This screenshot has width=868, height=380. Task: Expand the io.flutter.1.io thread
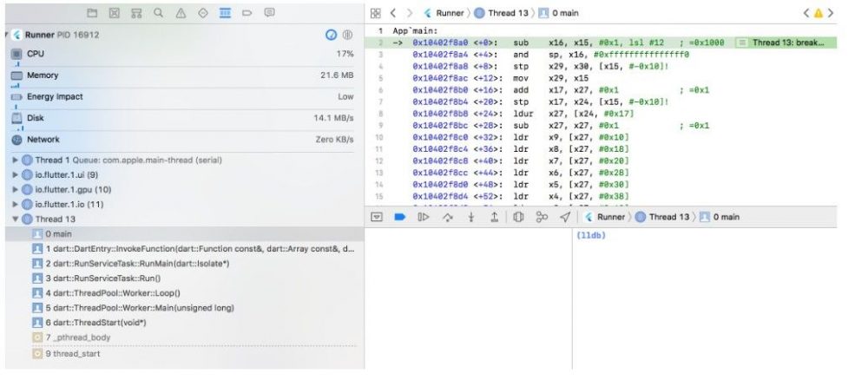15,205
